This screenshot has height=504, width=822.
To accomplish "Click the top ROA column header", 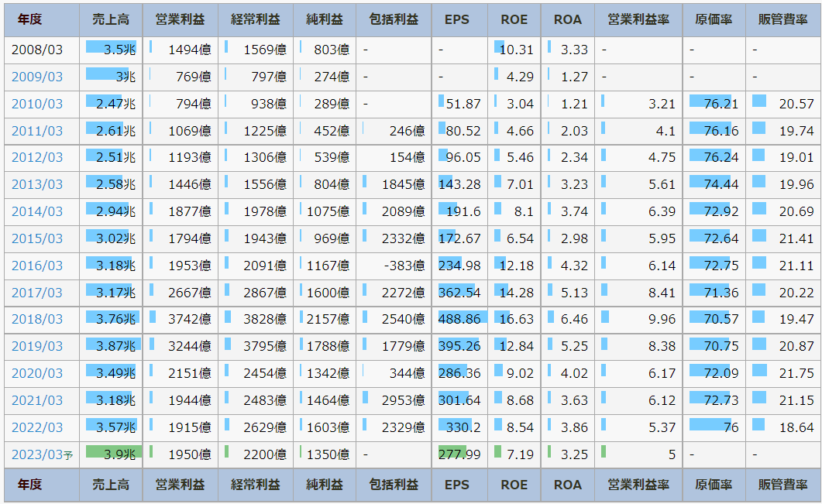I will click(568, 20).
